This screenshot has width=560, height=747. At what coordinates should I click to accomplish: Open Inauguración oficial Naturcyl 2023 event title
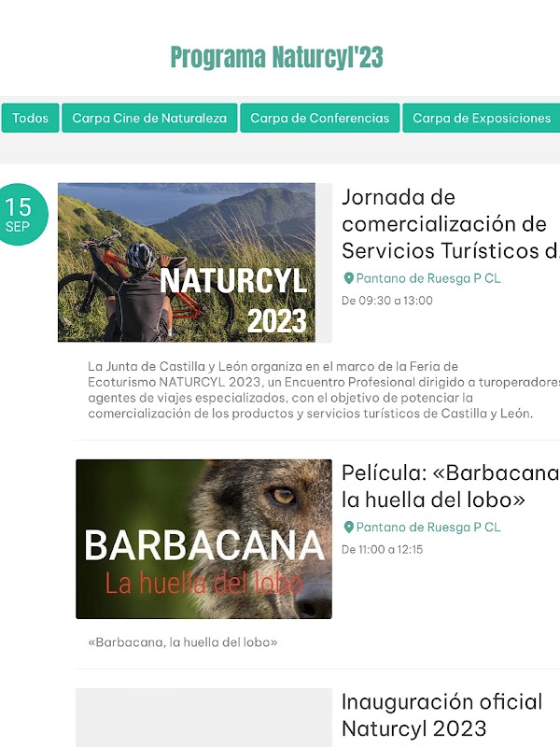[x=441, y=715]
